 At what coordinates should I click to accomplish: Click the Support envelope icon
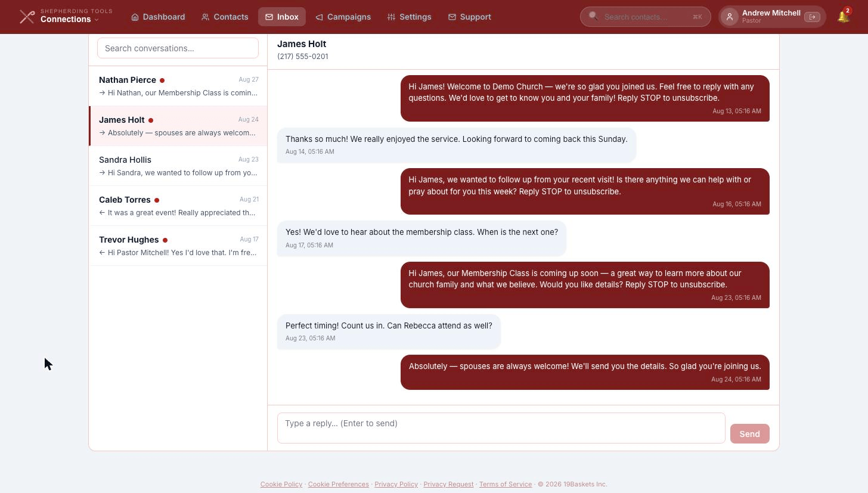coord(452,17)
